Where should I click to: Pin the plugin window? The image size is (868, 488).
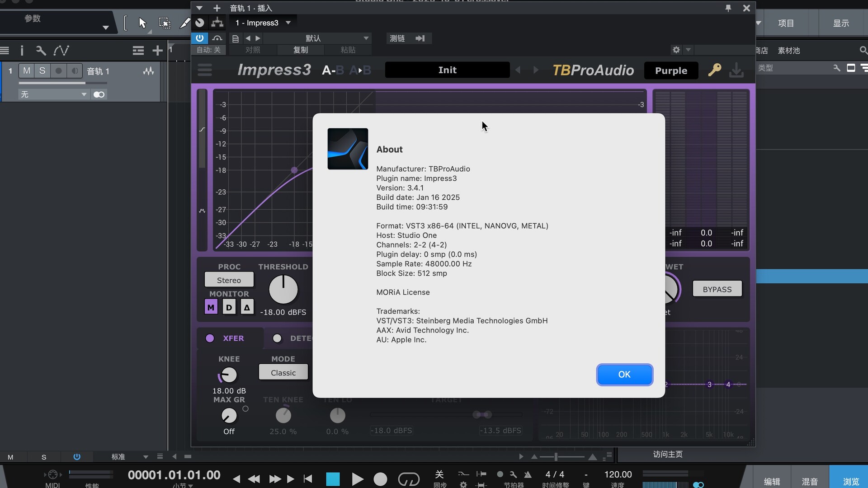point(728,8)
